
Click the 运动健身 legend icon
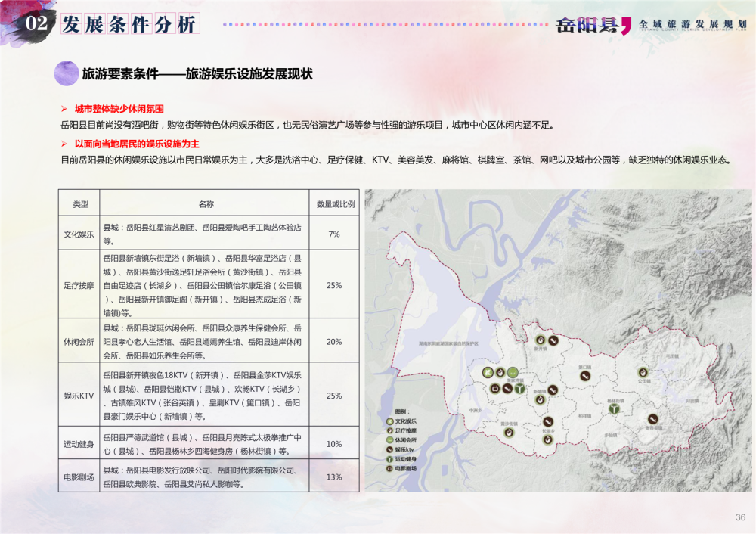coord(389,459)
